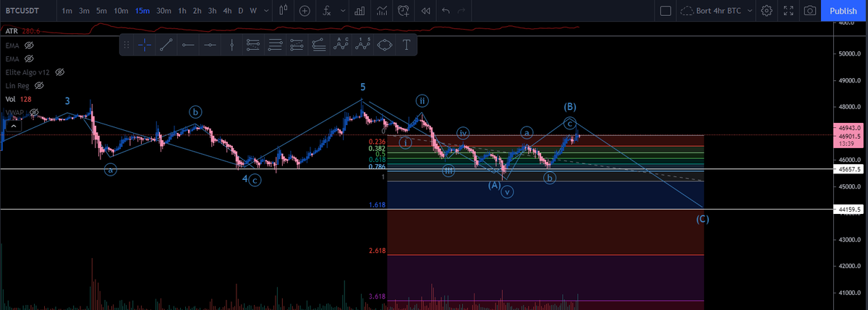Show the Elite Algo v12 indicator
868x310 pixels.
click(61, 72)
